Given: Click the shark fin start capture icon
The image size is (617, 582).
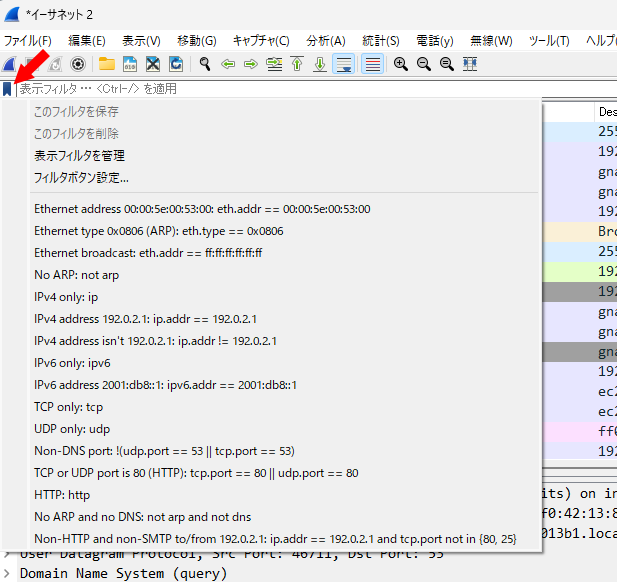Looking at the screenshot, I should point(9,64).
